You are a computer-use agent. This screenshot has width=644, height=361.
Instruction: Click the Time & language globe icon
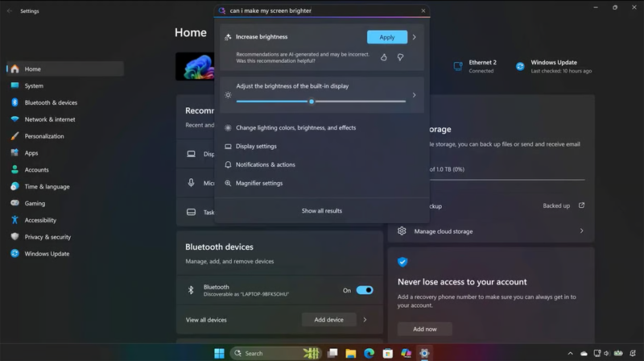pos(14,186)
